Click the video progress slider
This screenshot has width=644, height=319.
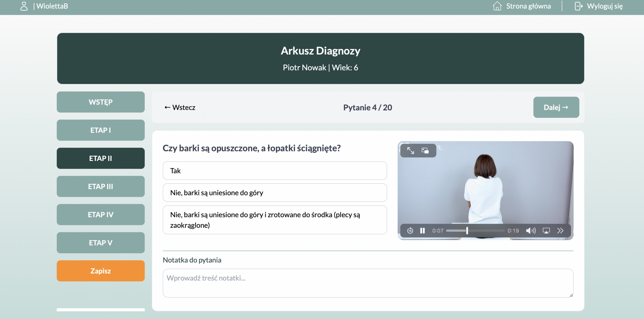tap(475, 231)
